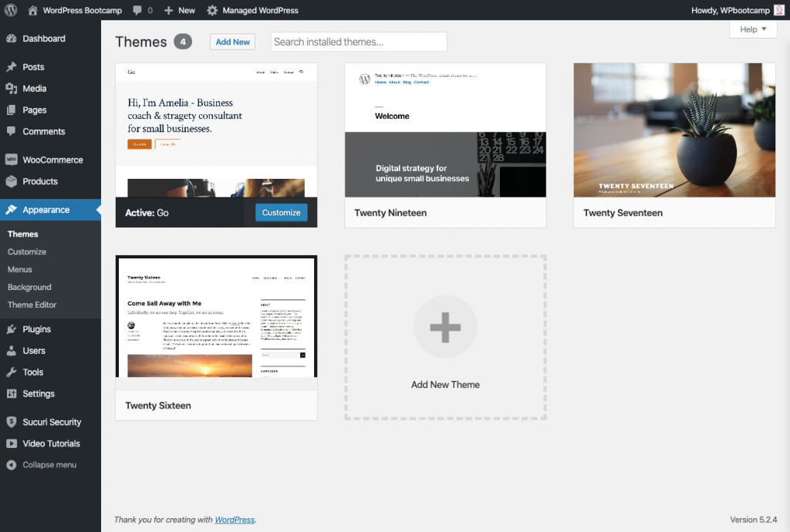This screenshot has width=790, height=532.
Task: Click the Users person icon
Action: [11, 351]
